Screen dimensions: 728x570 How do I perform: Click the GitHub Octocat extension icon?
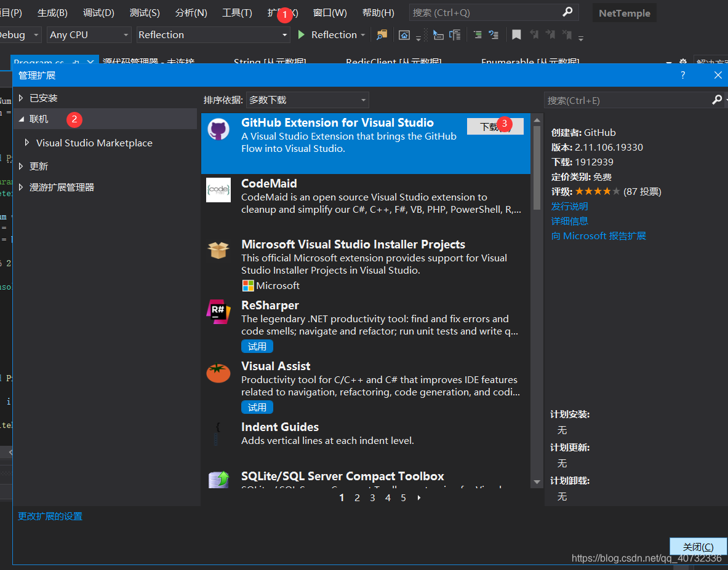[x=218, y=129]
